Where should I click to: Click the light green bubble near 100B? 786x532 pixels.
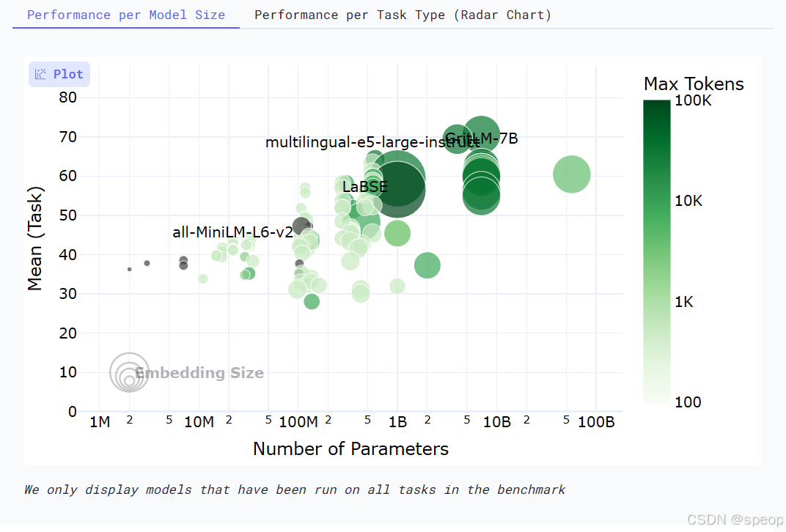tap(571, 174)
